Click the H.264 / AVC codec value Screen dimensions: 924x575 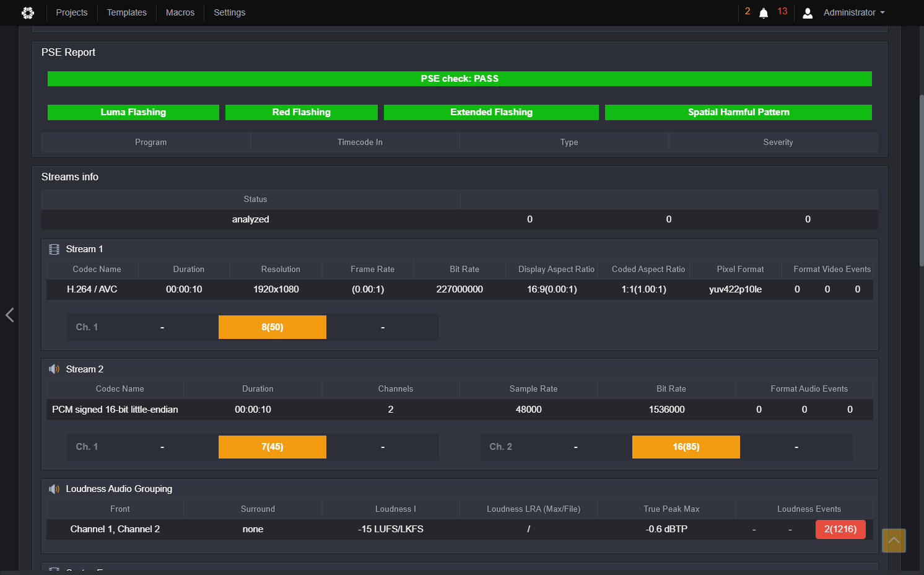point(92,289)
